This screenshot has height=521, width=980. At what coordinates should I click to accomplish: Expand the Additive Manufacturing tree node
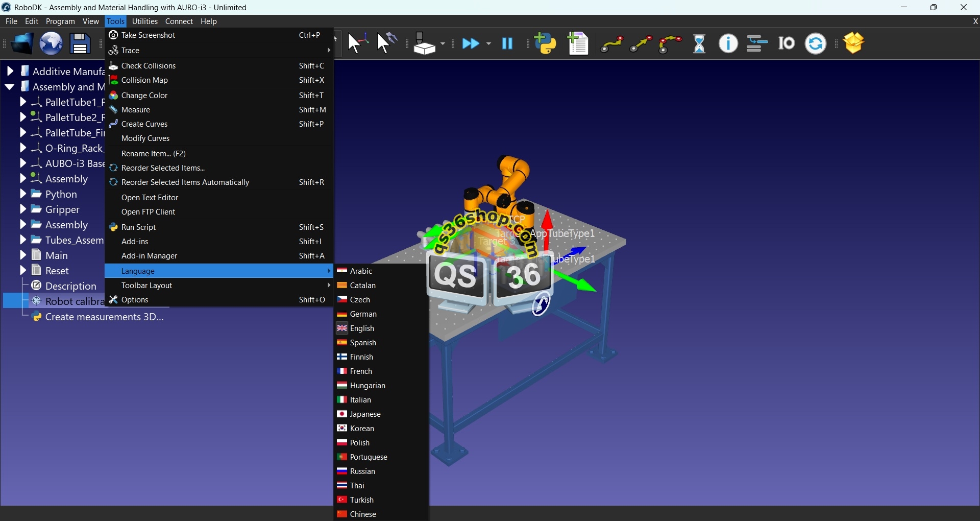[x=9, y=72]
